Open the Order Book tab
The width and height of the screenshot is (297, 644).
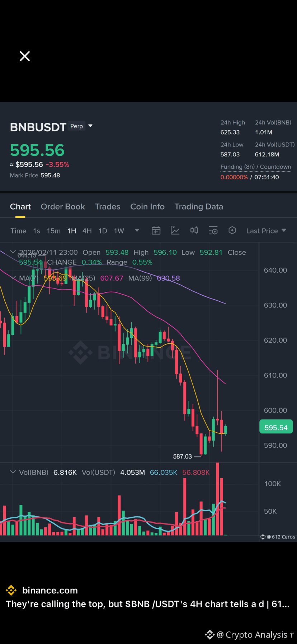point(63,207)
